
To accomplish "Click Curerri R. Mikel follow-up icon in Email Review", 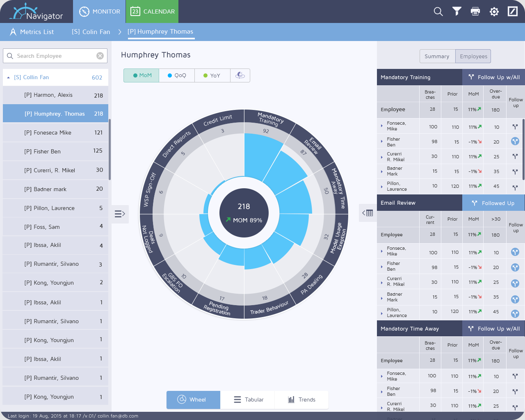I will 515,283.
